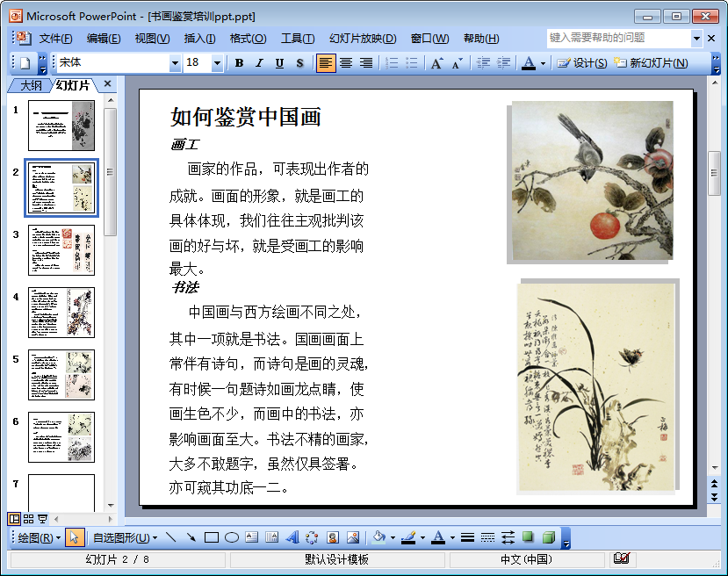Decrease font size icon

(458, 62)
